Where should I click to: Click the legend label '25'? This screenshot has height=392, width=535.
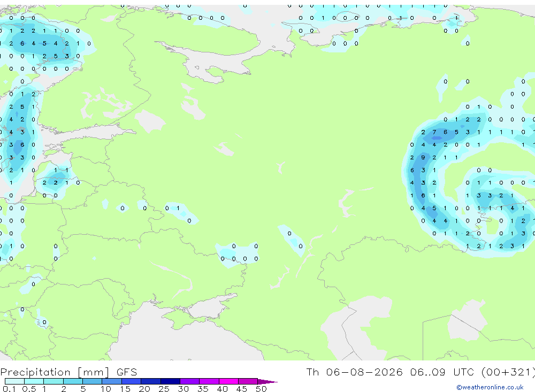pyautogui.click(x=164, y=389)
